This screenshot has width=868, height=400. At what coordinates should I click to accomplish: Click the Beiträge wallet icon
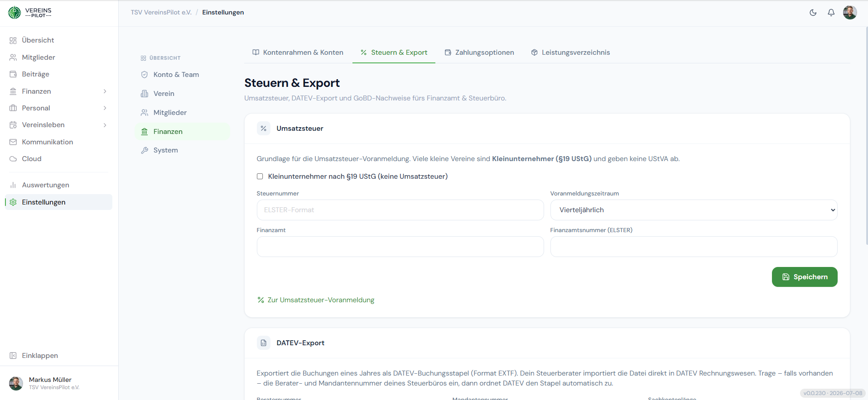click(13, 74)
